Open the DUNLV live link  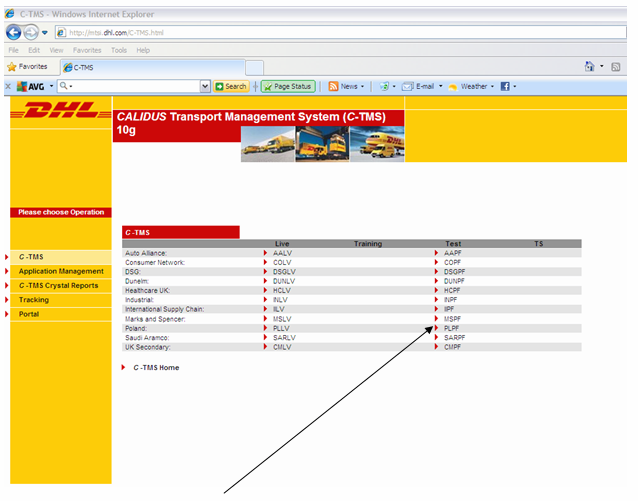click(284, 281)
